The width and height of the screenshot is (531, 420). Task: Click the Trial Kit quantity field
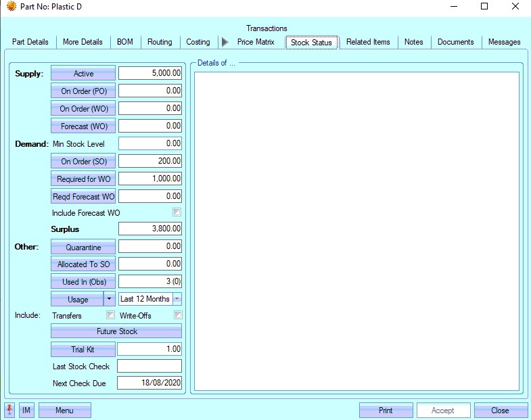[x=149, y=349]
